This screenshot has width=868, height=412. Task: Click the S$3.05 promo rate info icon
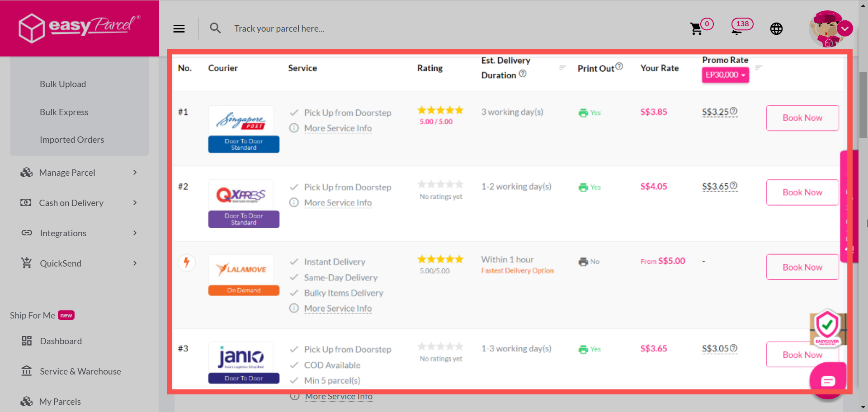coord(734,348)
